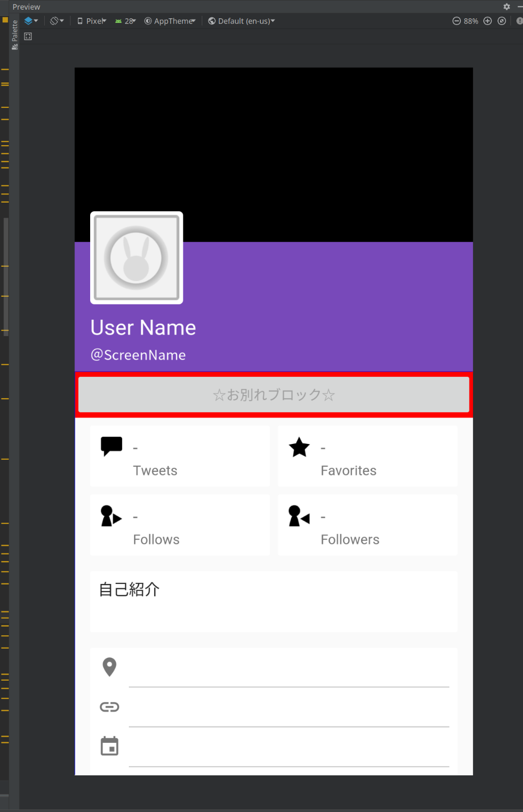Click the zoom out minus icon
The height and width of the screenshot is (812, 523).
tap(456, 21)
